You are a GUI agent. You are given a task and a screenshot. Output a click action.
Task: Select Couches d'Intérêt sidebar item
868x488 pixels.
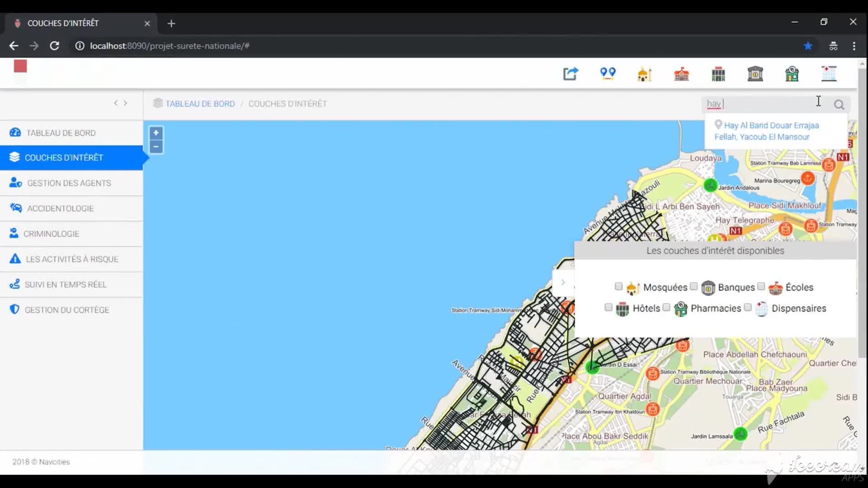71,158
